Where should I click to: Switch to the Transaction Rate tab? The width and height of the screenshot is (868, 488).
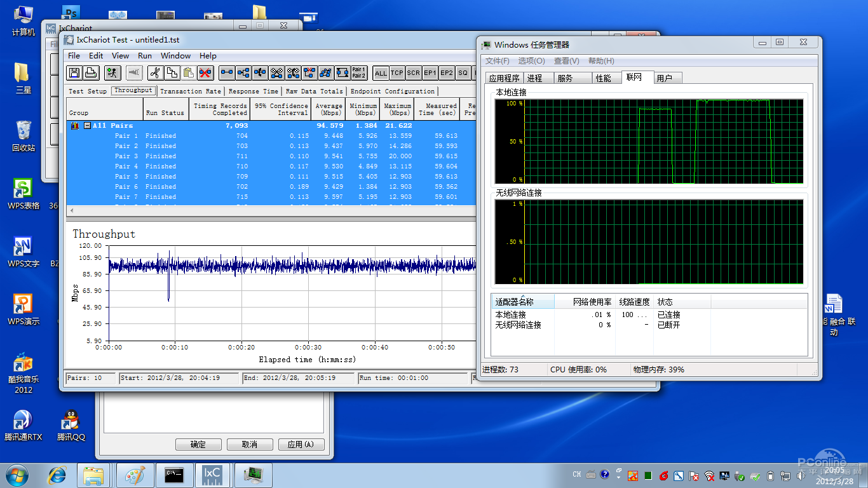point(191,91)
